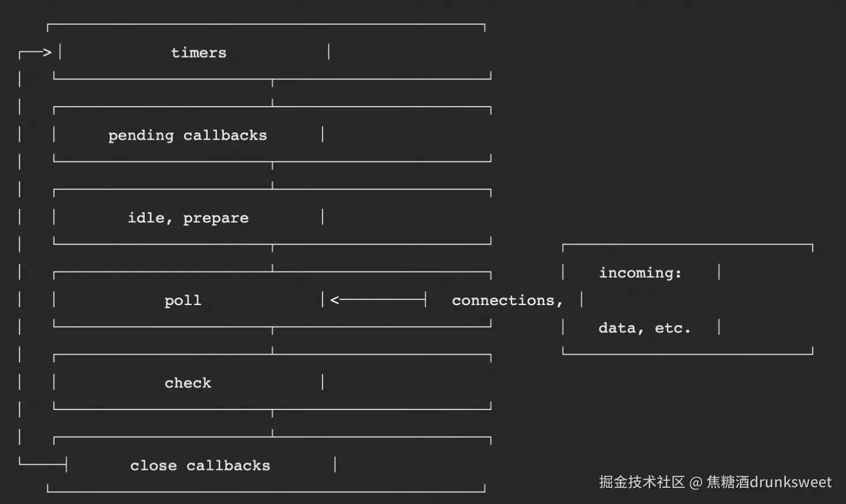Click the "close callbacks" phase label
846x504 pixels.
[x=200, y=465]
